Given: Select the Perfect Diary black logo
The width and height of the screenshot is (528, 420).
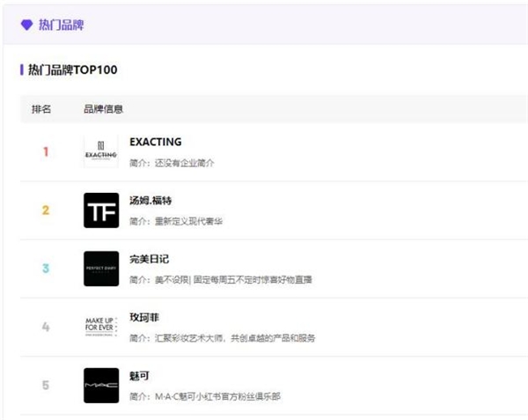Looking at the screenshot, I should (x=101, y=269).
